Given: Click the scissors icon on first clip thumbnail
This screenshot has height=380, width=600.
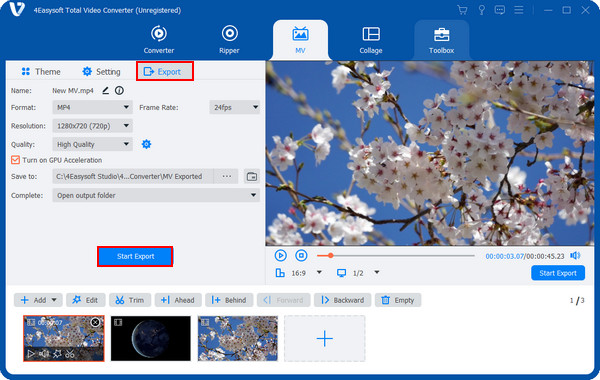Looking at the screenshot, I should [70, 354].
